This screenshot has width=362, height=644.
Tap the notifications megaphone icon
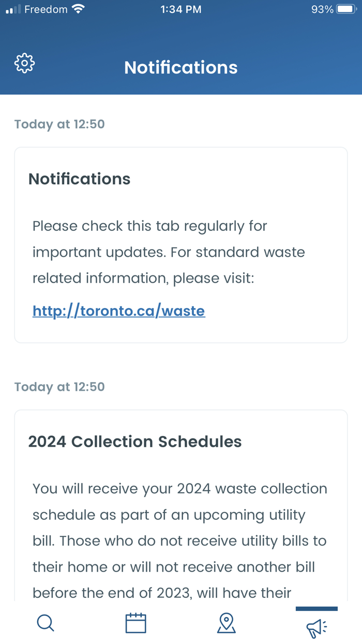(x=316, y=626)
